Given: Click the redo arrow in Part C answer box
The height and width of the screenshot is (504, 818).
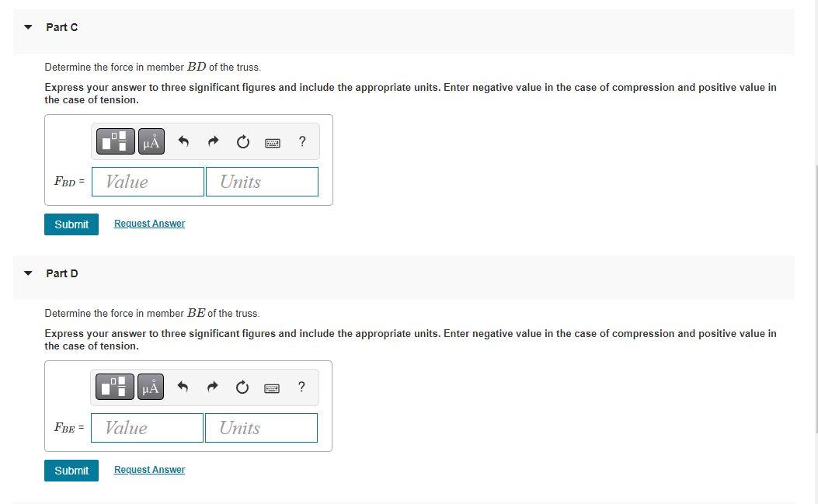Looking at the screenshot, I should tap(213, 141).
